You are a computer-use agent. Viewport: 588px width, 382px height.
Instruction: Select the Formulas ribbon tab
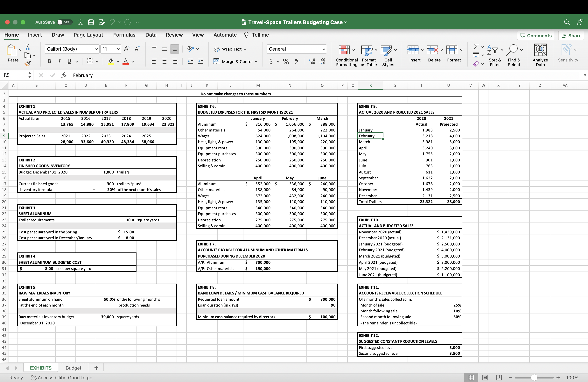point(123,35)
